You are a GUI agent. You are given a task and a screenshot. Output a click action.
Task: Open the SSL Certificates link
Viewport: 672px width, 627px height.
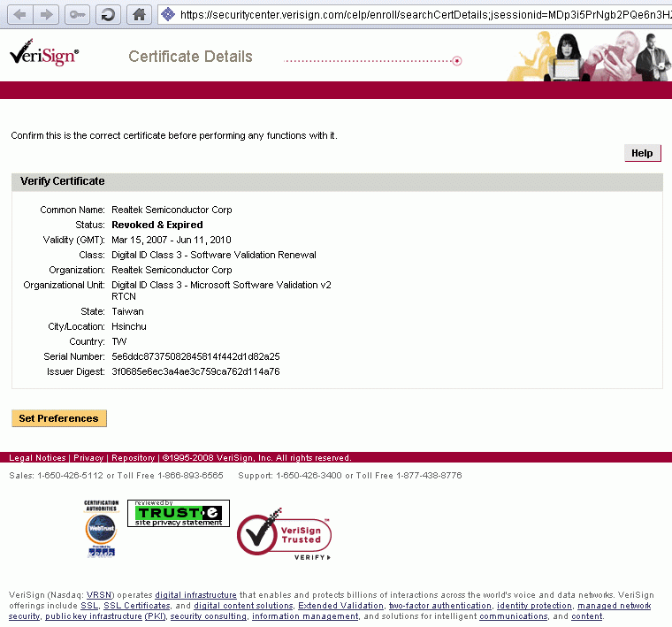pos(137,606)
